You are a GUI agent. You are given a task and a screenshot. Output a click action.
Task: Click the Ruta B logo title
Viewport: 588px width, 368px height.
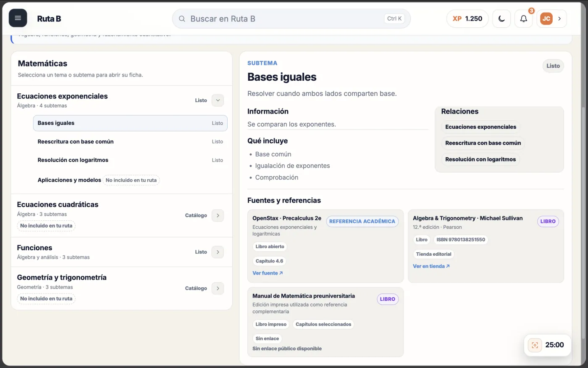point(49,19)
